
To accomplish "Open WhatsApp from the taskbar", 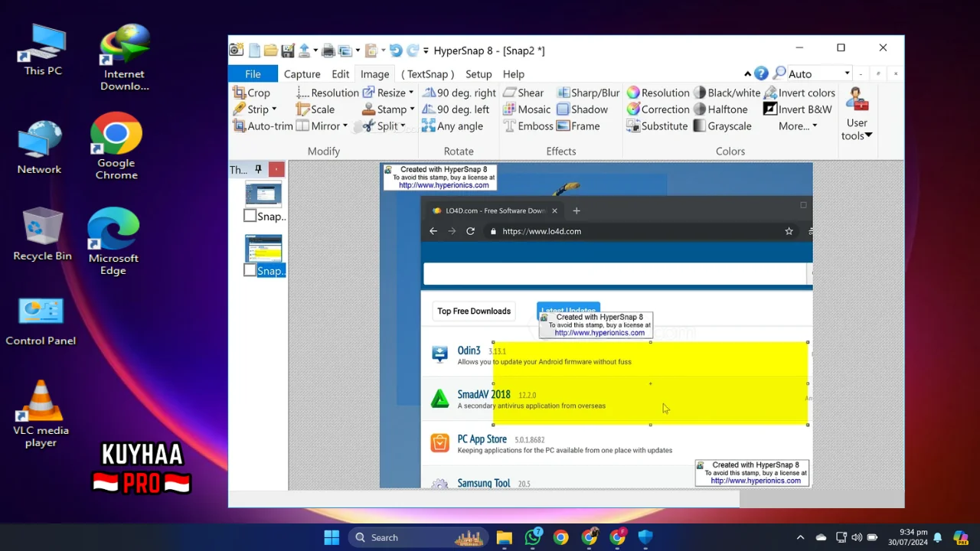I will [x=533, y=537].
